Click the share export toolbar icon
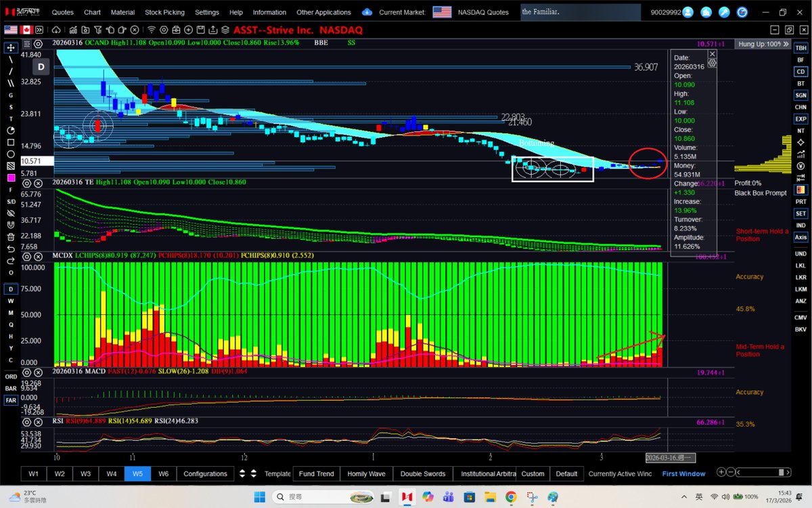The image size is (812, 508). pos(212,30)
